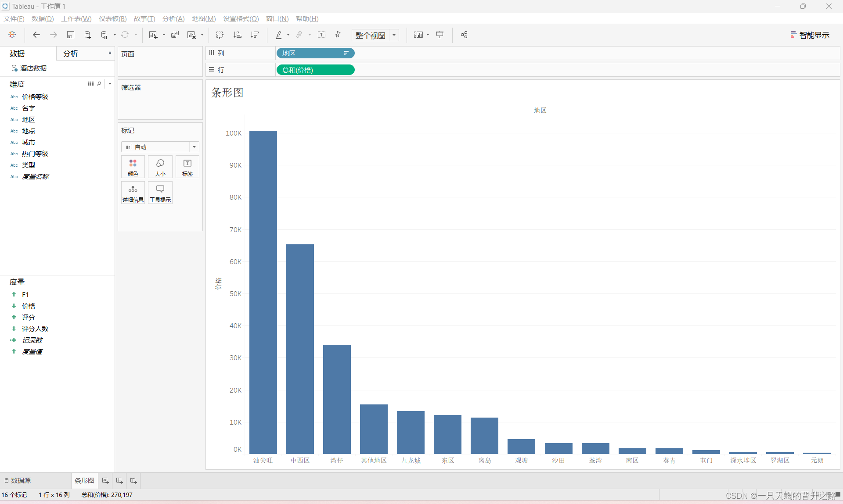Expand the highlight dropdown arrow

[288, 35]
